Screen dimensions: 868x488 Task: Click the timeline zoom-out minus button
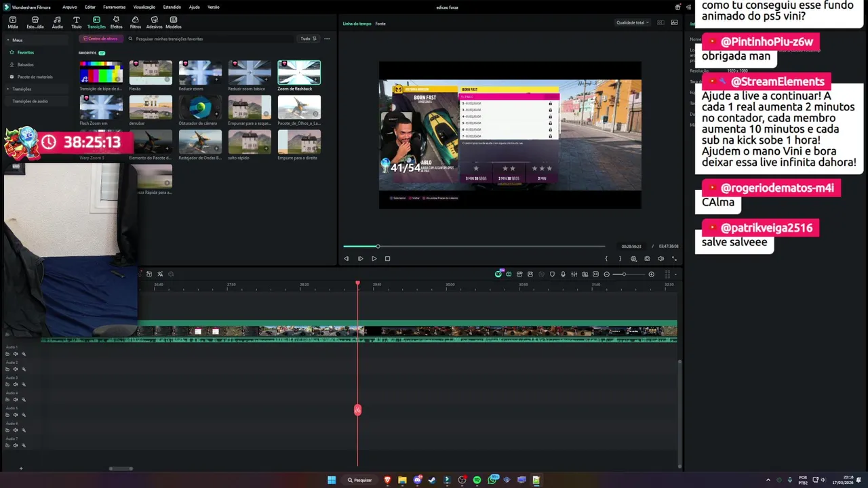pyautogui.click(x=606, y=274)
